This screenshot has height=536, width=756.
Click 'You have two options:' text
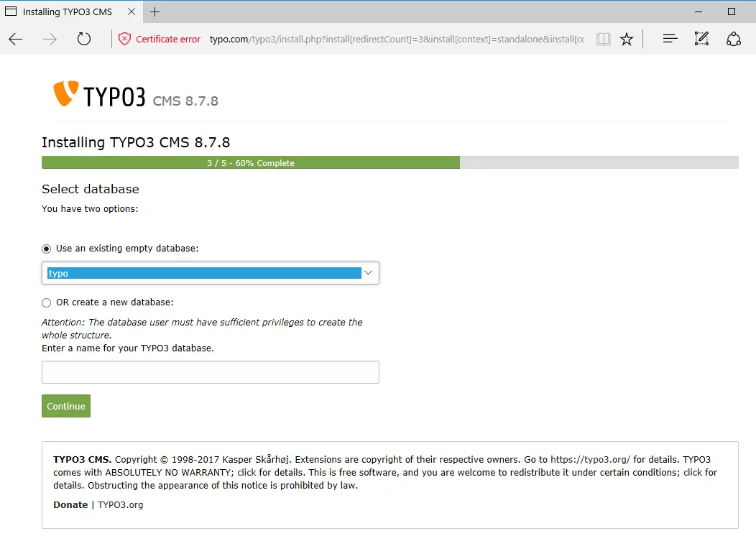(x=90, y=208)
